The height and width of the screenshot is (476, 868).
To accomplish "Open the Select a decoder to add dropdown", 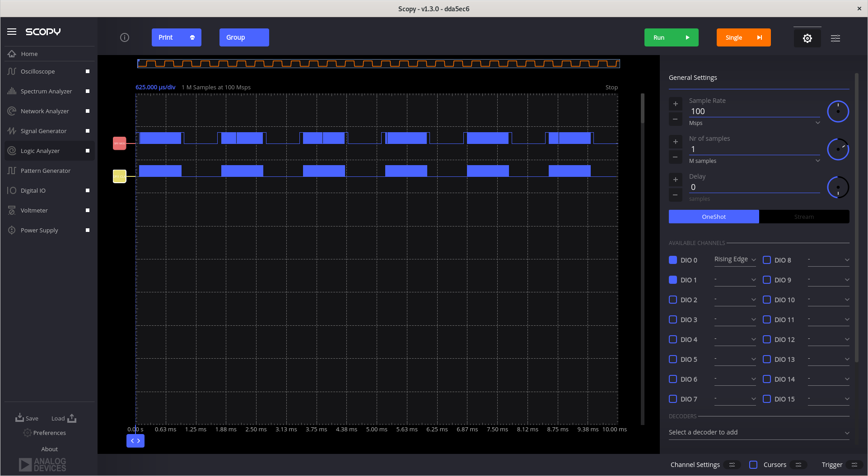I will (x=759, y=432).
